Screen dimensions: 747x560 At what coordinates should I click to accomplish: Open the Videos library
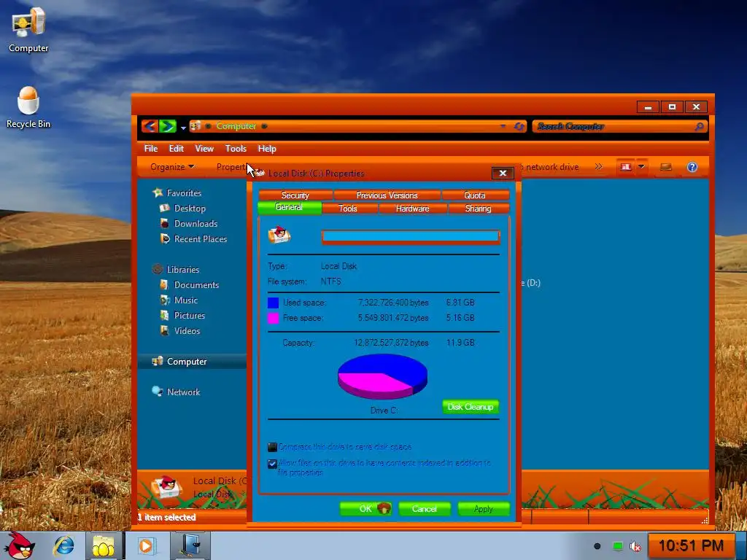click(187, 330)
